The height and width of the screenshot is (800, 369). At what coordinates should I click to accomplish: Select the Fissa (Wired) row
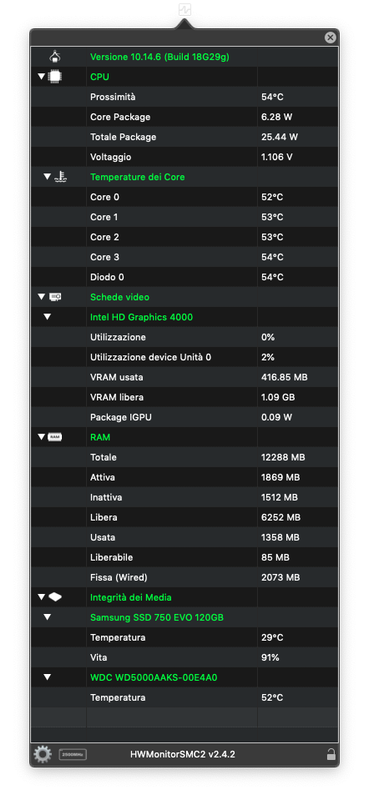[x=185, y=577]
